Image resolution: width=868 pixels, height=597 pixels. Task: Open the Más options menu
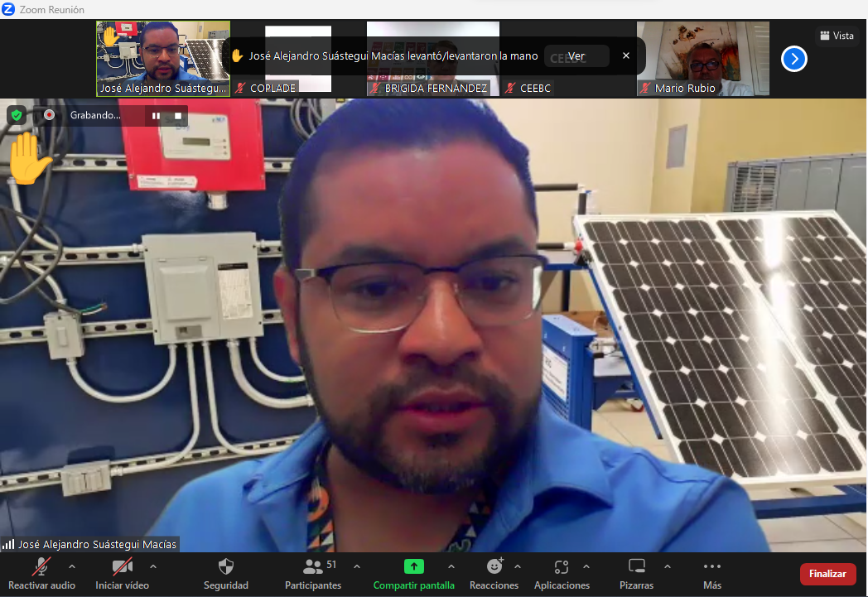(711, 573)
